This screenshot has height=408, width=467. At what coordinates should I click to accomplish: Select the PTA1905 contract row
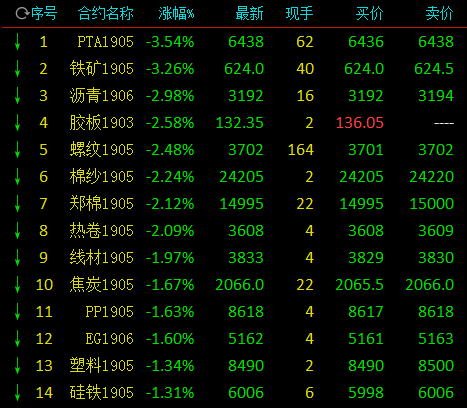(233, 42)
